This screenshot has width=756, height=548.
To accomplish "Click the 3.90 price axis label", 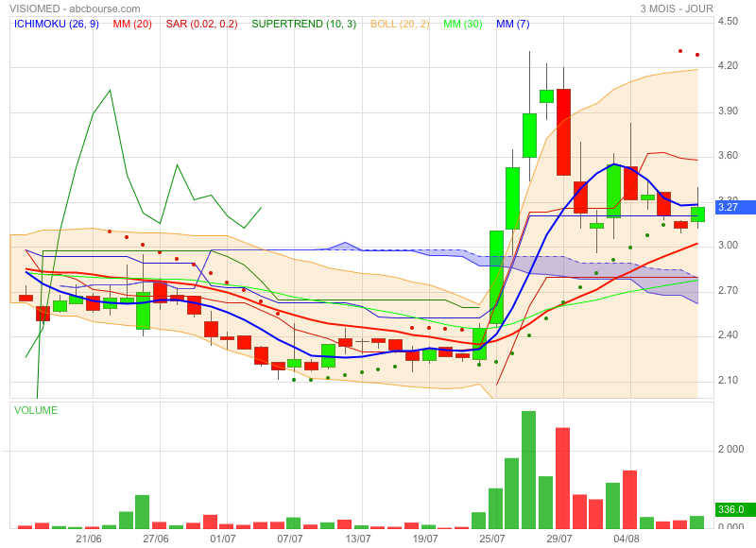I will pos(728,111).
